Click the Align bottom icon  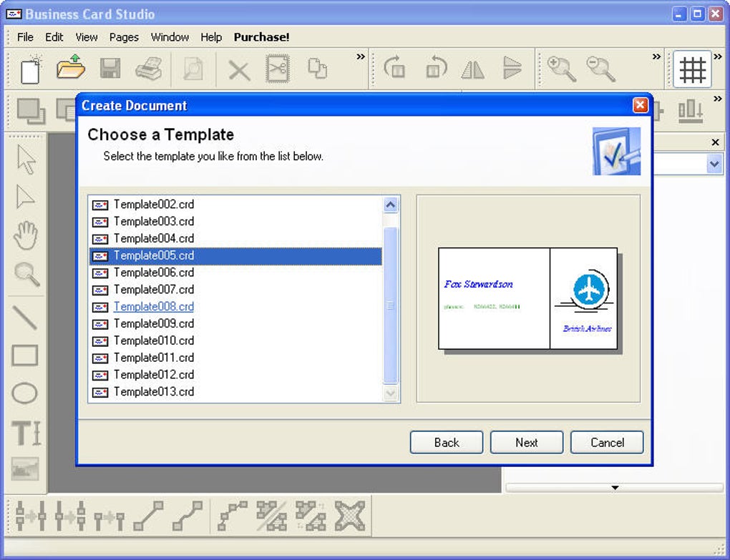point(691,111)
